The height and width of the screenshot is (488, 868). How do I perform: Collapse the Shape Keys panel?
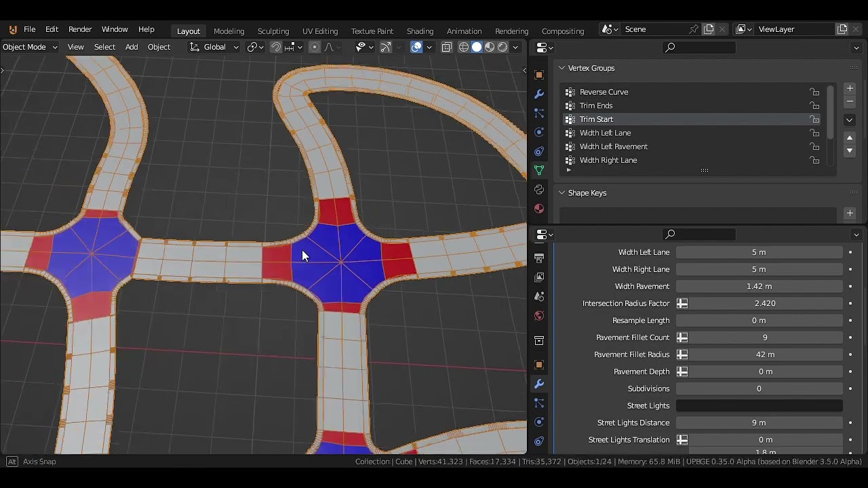[x=561, y=192]
